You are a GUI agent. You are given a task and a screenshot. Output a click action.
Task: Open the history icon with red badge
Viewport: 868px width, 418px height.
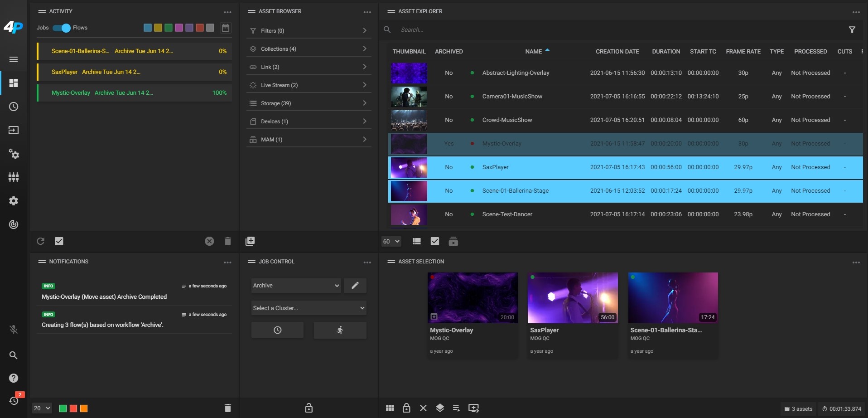pos(14,401)
